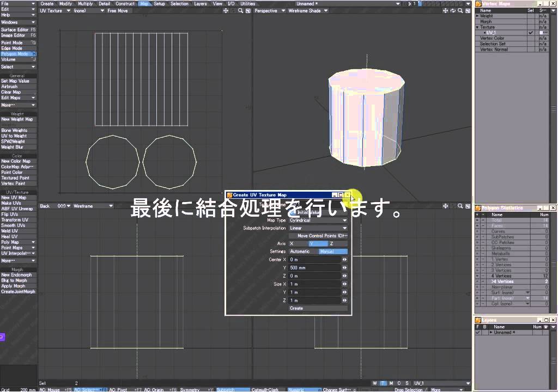Click the Weld UV button
558x392 pixels.
point(18,231)
